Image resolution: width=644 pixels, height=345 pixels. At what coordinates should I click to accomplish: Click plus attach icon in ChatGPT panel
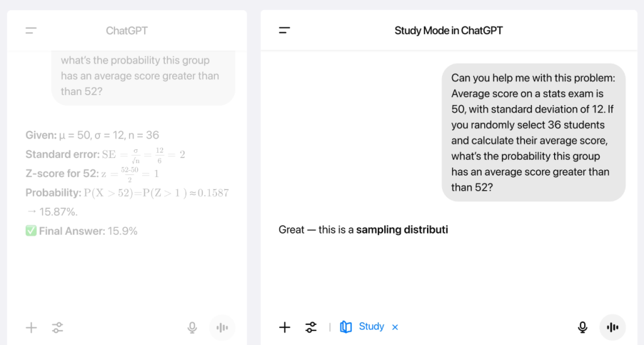pos(31,328)
